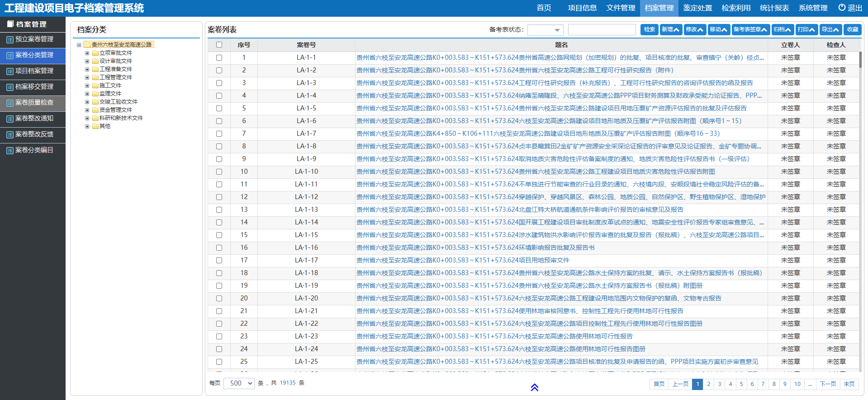
Task: Go to page 2 in pagination
Action: [x=709, y=384]
